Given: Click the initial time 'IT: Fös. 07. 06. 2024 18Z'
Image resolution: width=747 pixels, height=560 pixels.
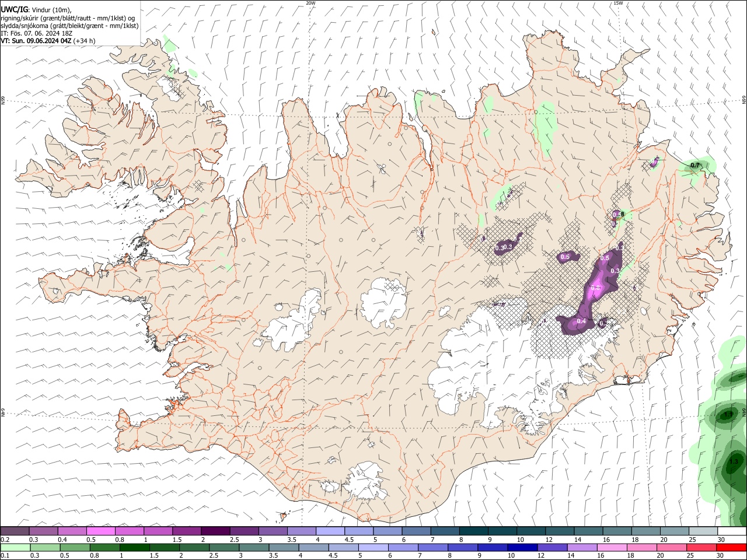Looking at the screenshot, I should [37, 33].
